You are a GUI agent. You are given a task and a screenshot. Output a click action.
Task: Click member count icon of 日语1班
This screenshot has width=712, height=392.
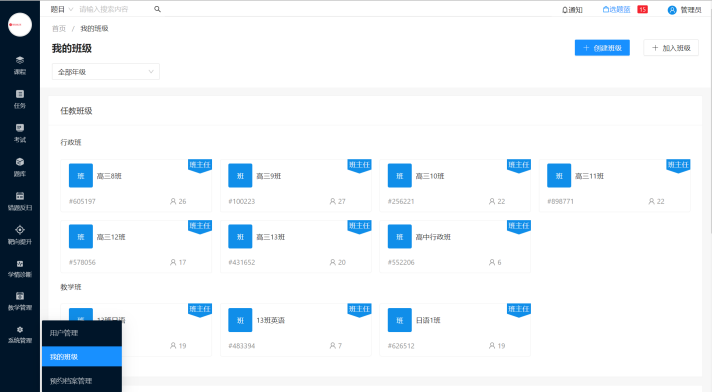[x=492, y=346]
